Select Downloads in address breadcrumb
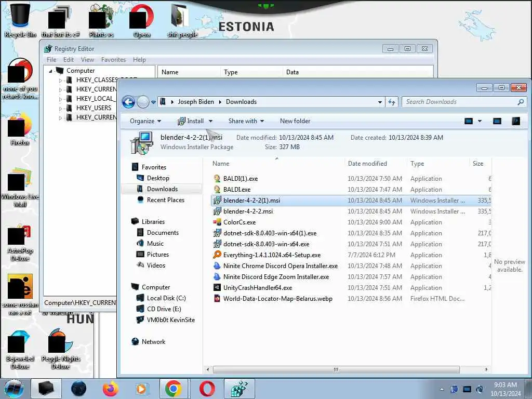The width and height of the screenshot is (532, 399). 241,102
